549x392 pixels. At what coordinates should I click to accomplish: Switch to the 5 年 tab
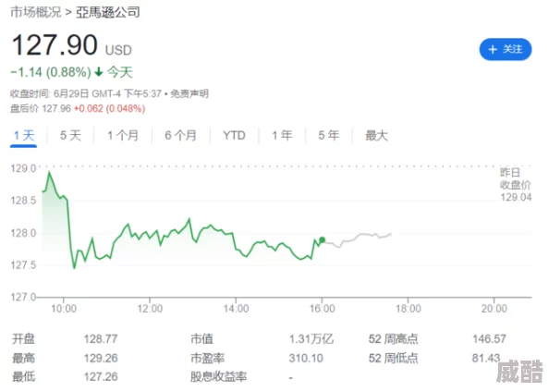coord(329,135)
